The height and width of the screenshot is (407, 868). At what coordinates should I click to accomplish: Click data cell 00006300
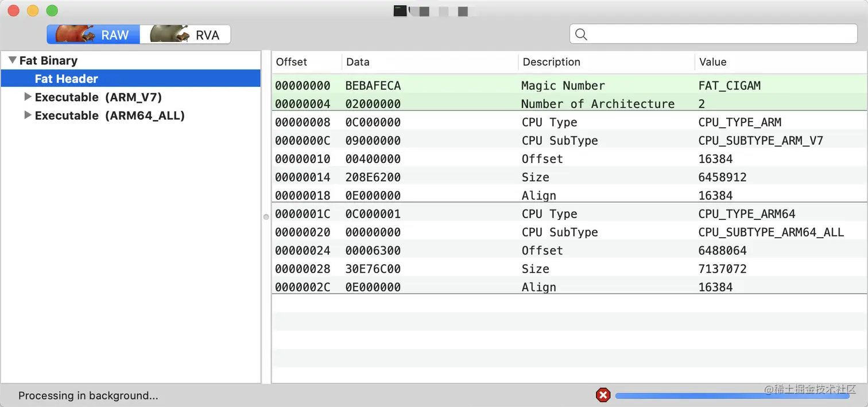[373, 251]
